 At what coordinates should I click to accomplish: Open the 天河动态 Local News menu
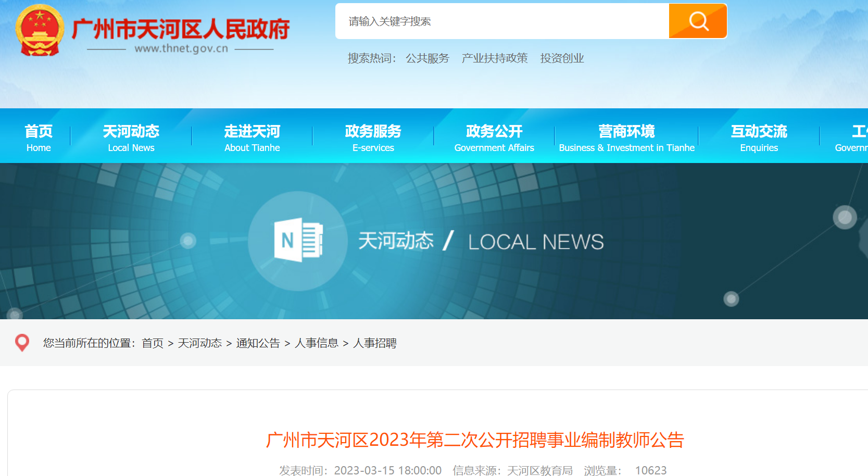(x=131, y=137)
